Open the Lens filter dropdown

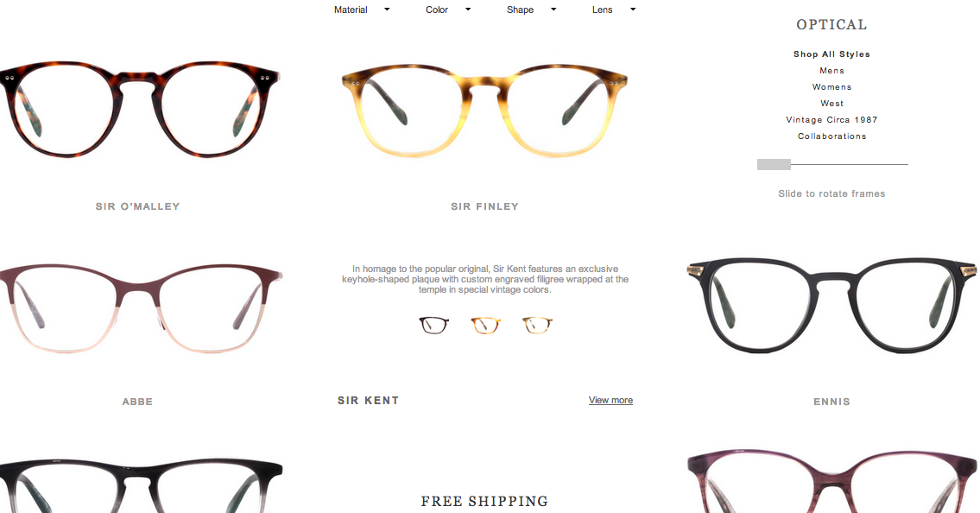[x=614, y=9]
